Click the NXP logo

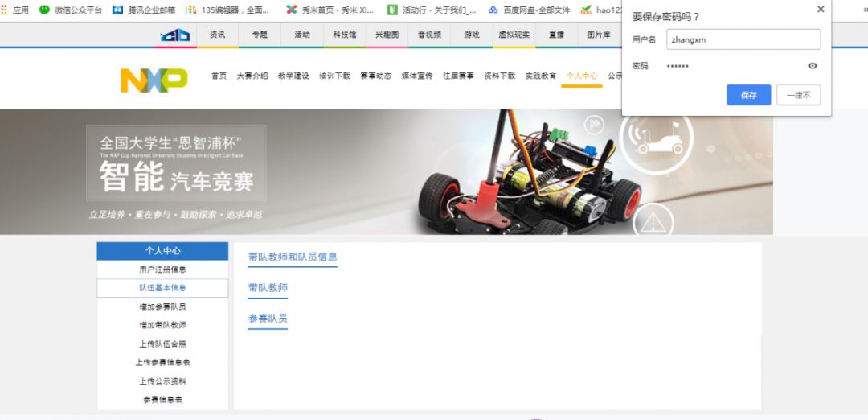point(154,80)
